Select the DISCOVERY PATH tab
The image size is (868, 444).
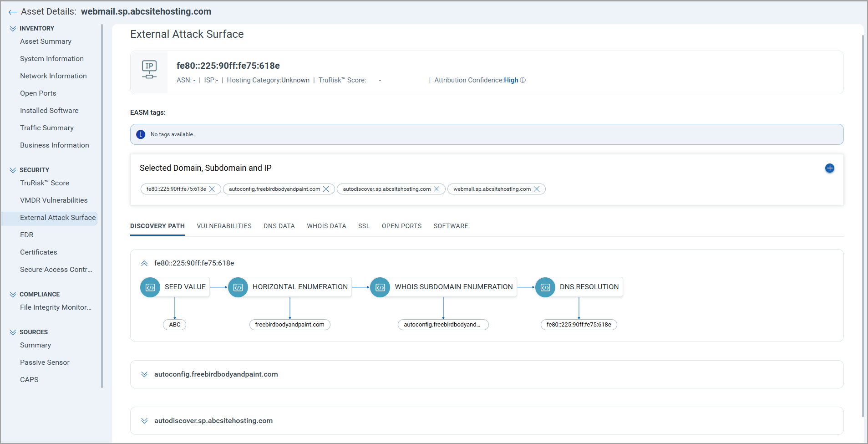(157, 226)
